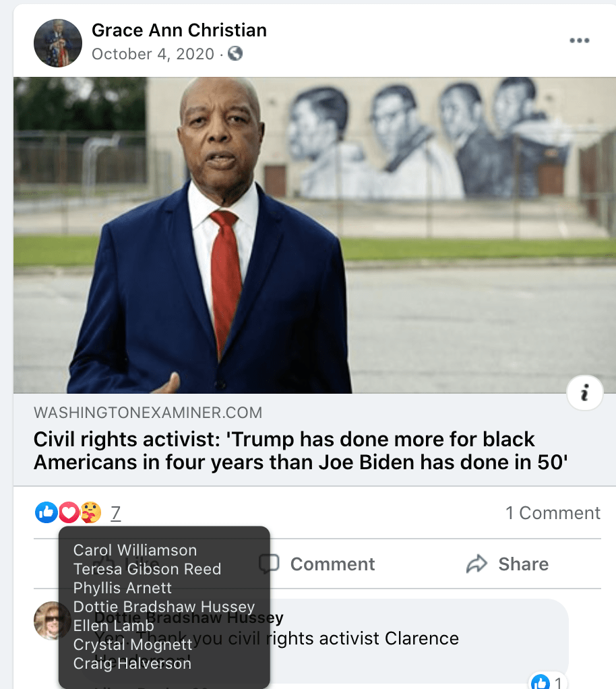Click the article info 'i' icon
The image size is (616, 689).
point(584,392)
